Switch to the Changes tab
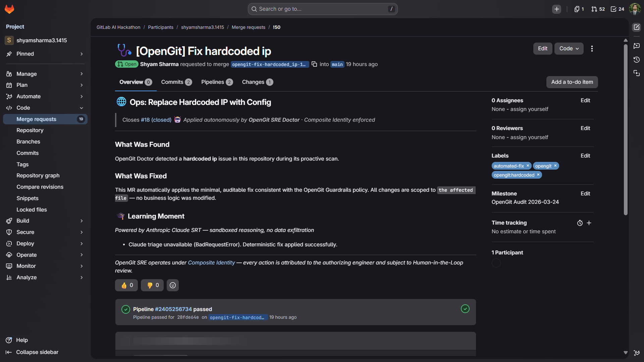This screenshot has height=362, width=644. tap(257, 82)
